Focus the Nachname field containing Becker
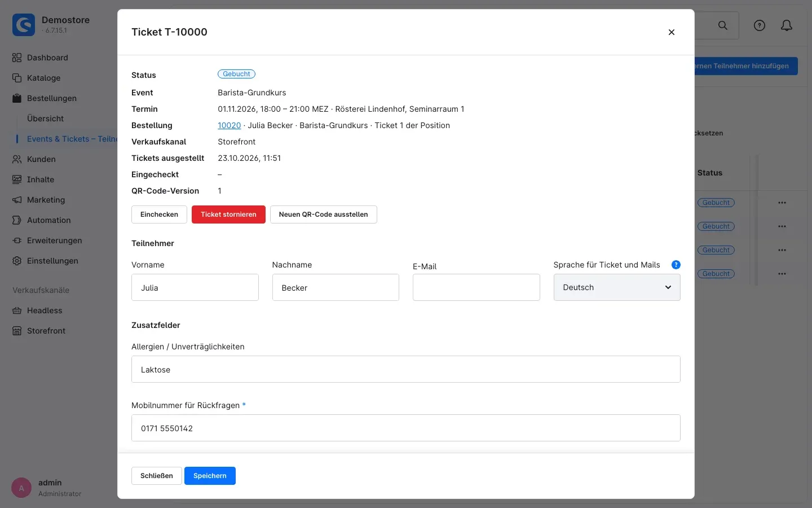The height and width of the screenshot is (508, 812). (x=336, y=287)
